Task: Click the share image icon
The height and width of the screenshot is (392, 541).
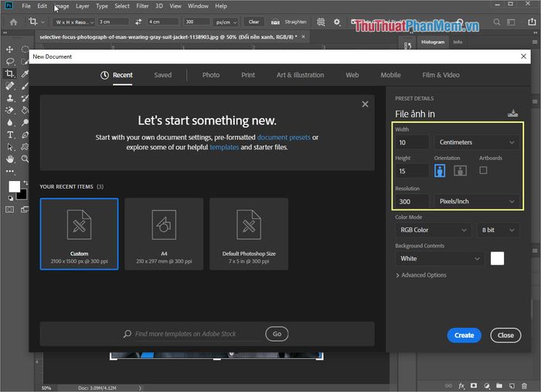Action: tap(532, 22)
